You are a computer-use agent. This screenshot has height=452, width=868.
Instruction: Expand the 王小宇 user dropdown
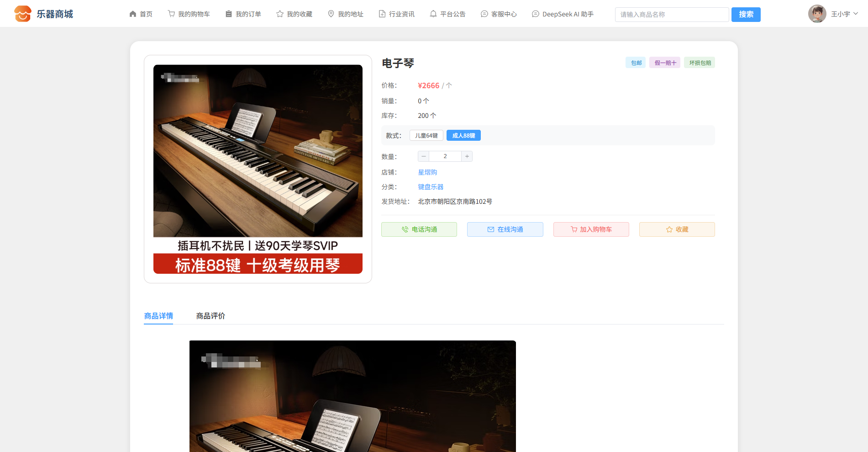point(844,14)
